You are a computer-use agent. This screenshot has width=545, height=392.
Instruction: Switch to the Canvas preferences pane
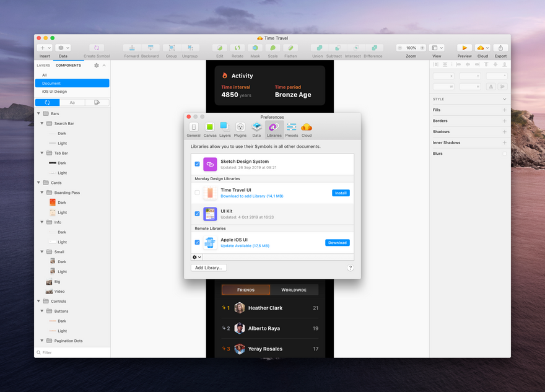pos(209,129)
